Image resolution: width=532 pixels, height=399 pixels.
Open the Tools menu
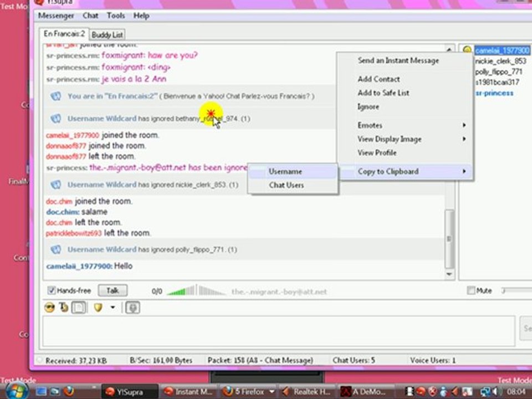click(x=116, y=16)
